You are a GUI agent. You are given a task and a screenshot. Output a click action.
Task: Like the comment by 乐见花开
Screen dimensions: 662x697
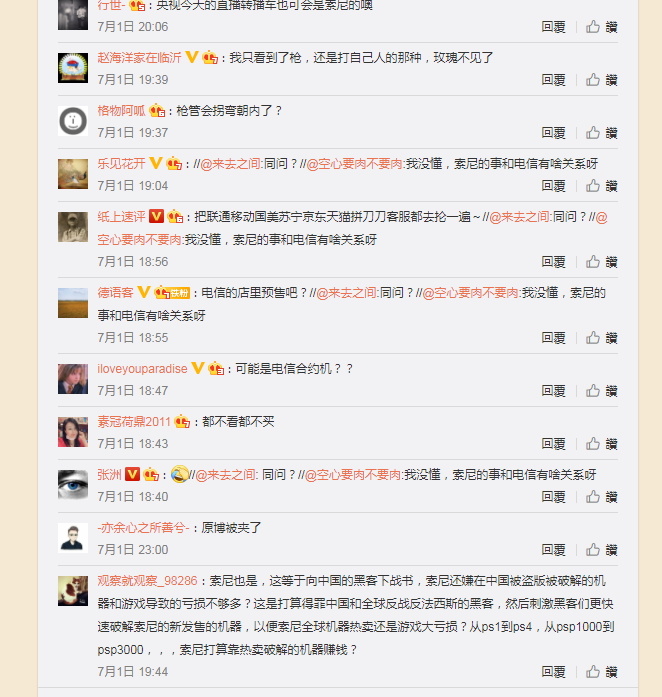click(601, 186)
